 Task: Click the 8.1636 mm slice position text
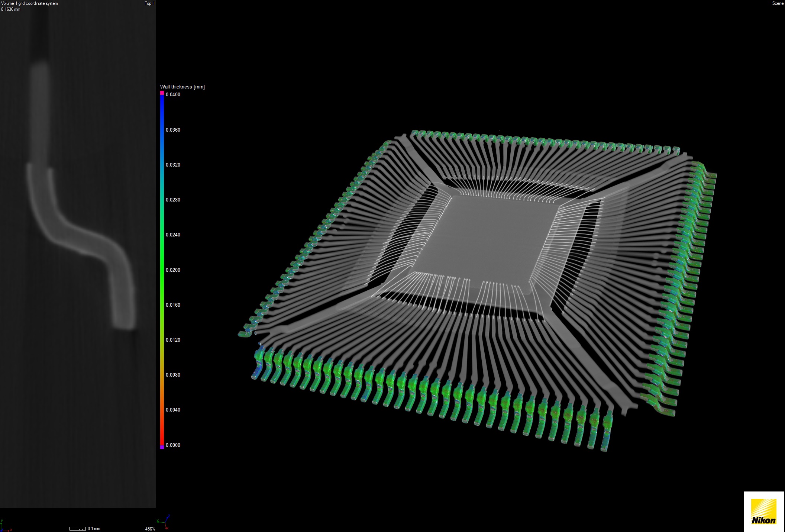point(11,9)
